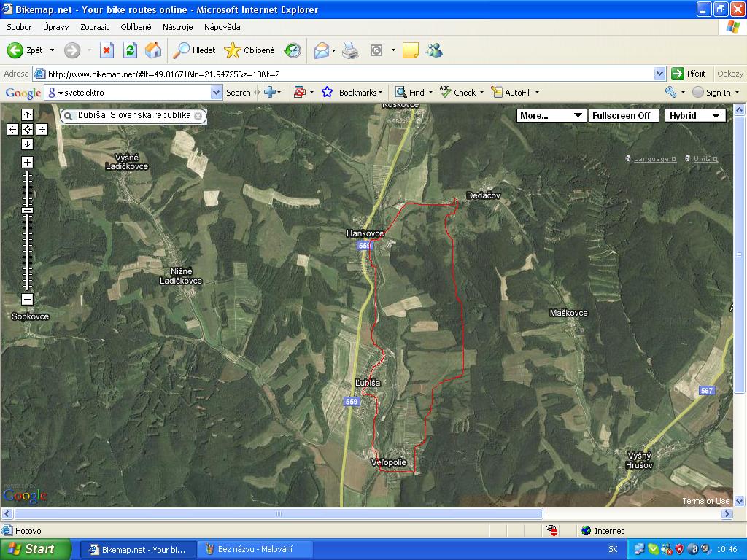Click the Print toolbar icon

point(350,50)
